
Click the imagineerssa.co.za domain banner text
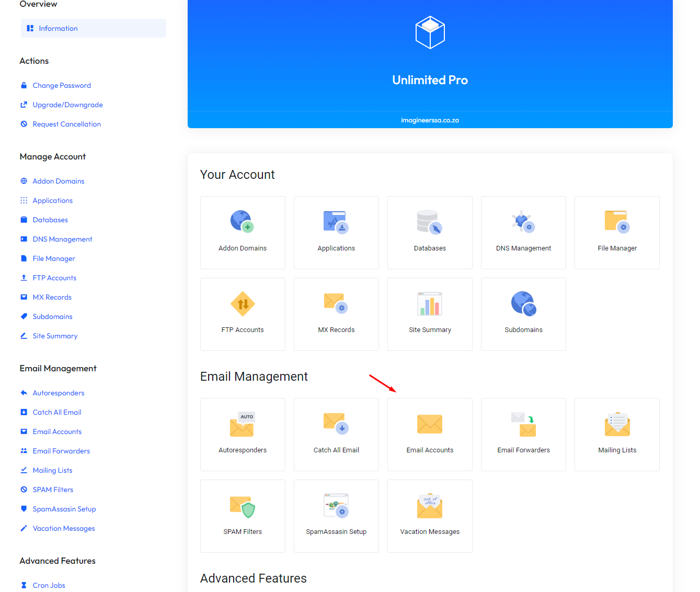pos(430,120)
